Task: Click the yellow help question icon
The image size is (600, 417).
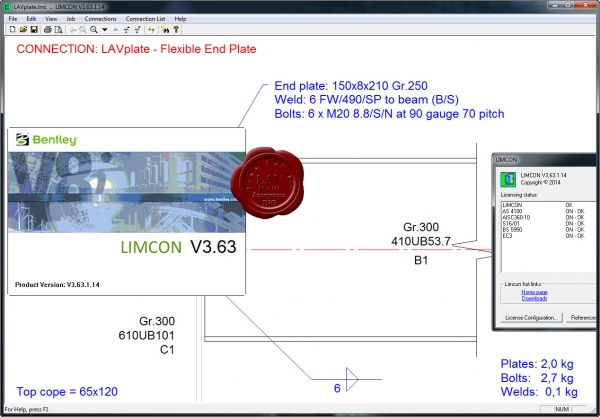Action: point(176,29)
